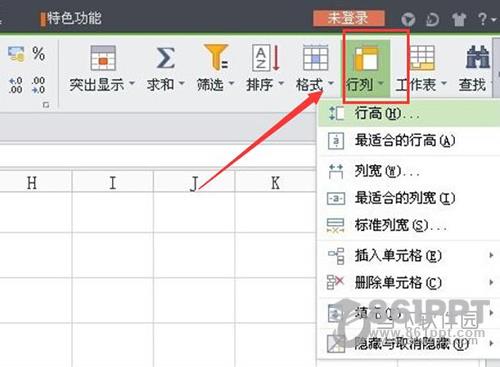The image size is (500, 367).
Task: Select the column J header
Action: point(194,182)
